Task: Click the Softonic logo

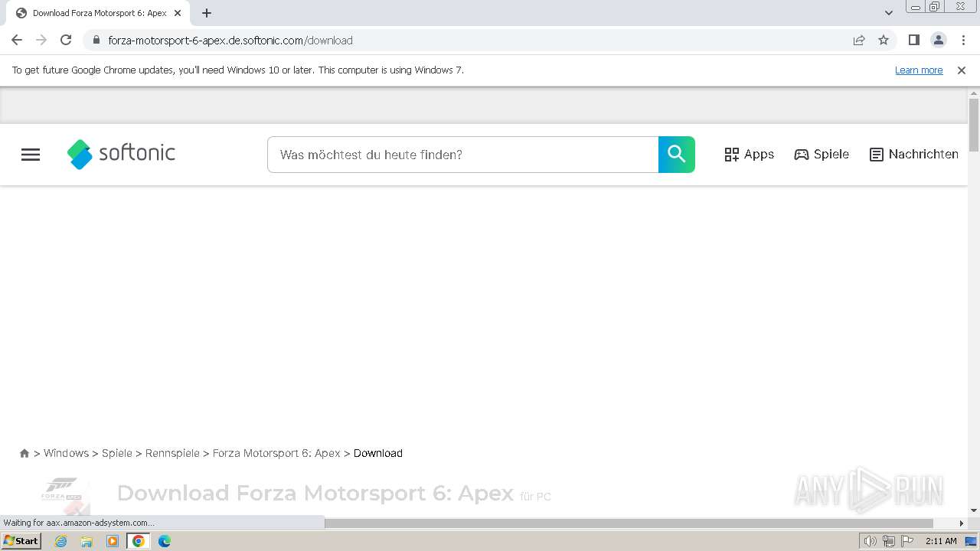Action: [x=121, y=154]
